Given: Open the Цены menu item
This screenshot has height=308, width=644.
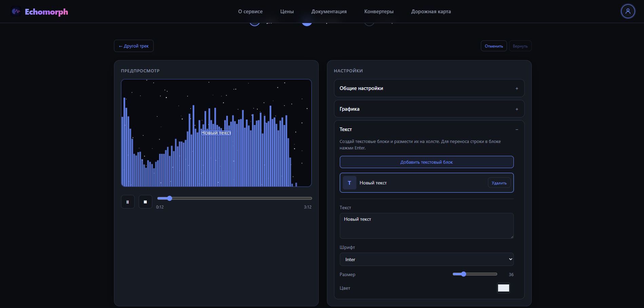Looking at the screenshot, I should point(287,12).
